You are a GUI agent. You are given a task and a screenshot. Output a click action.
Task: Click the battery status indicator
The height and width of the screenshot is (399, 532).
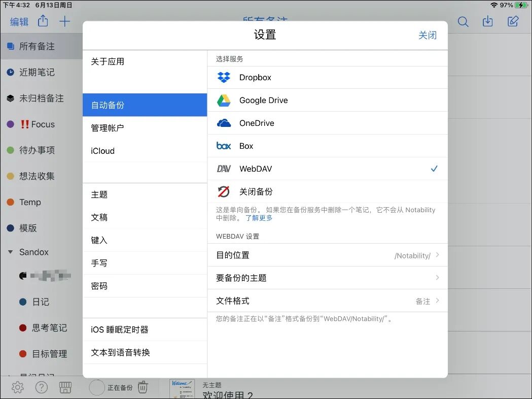(x=521, y=5)
